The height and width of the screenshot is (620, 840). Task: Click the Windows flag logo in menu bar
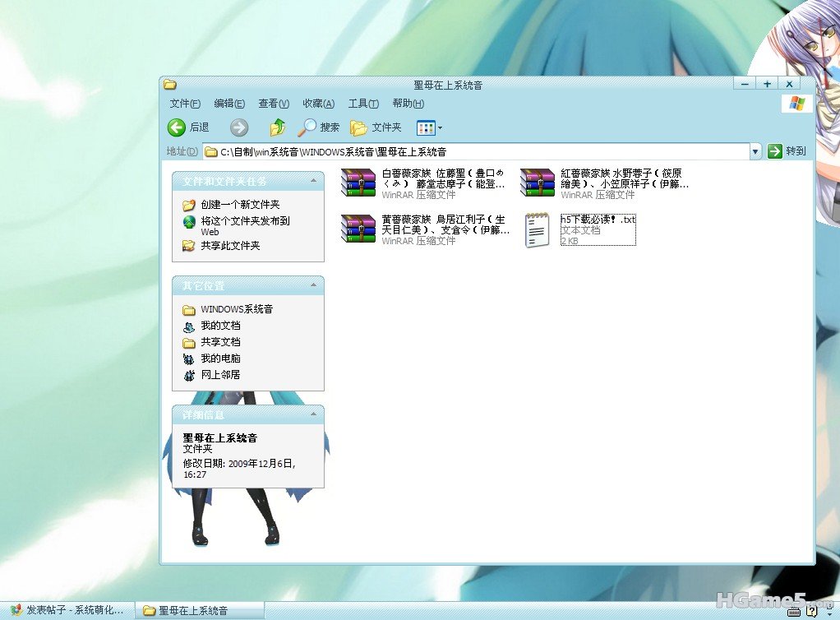point(796,104)
